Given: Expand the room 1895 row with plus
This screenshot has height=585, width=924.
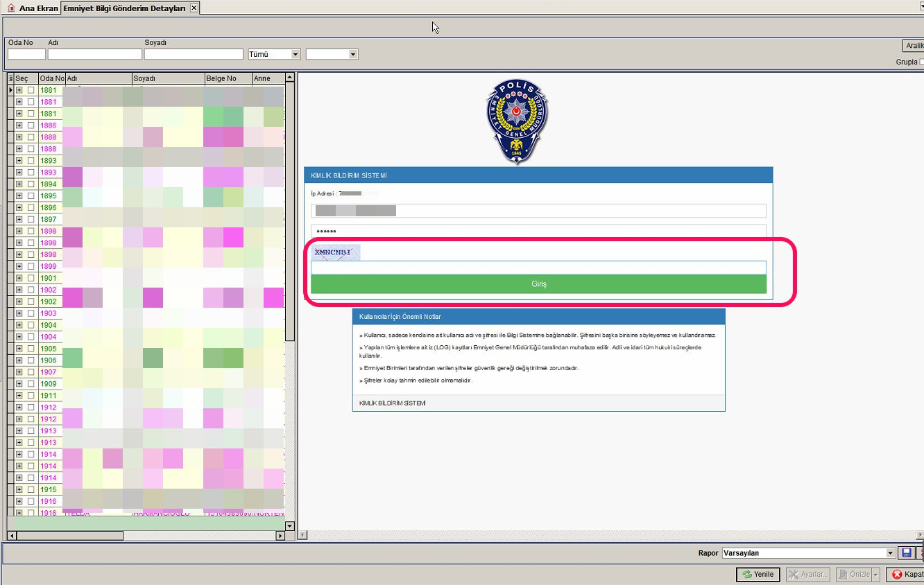Looking at the screenshot, I should click(19, 196).
